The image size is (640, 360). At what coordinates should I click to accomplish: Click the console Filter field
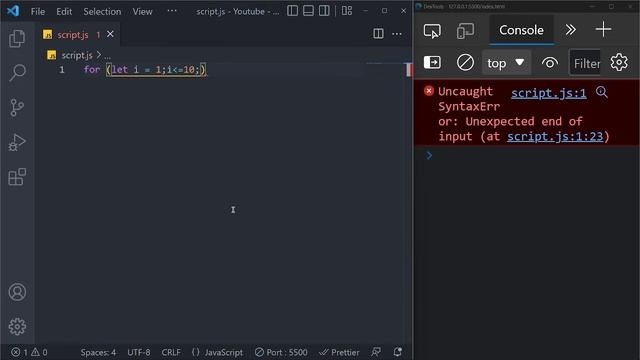tap(585, 63)
